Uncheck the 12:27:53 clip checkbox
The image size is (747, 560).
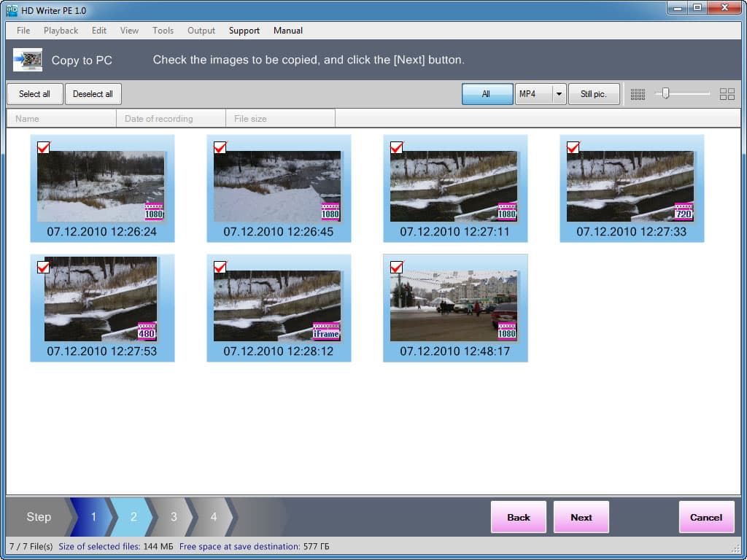[43, 267]
